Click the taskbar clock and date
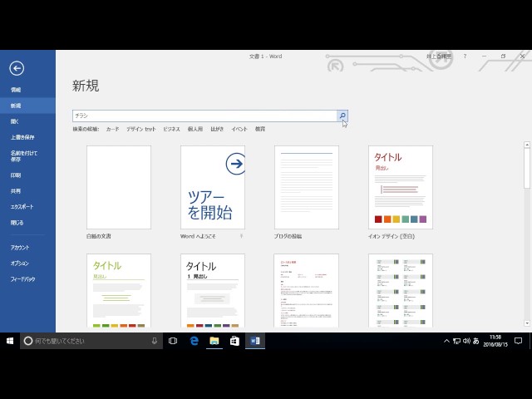532x399 pixels. (x=495, y=341)
